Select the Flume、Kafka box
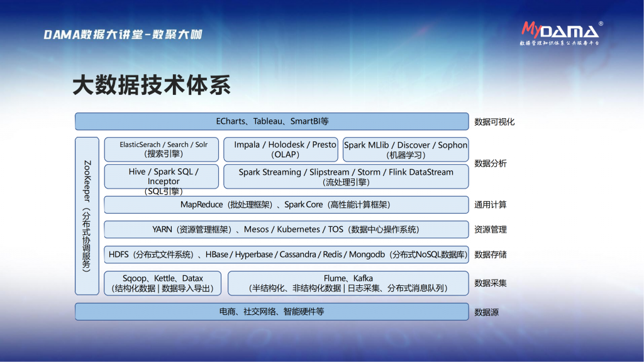The width and height of the screenshot is (644, 362). tap(348, 283)
